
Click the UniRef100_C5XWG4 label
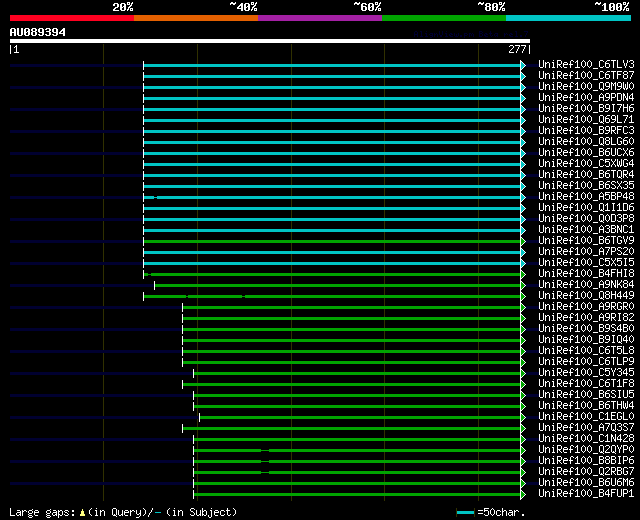point(586,164)
